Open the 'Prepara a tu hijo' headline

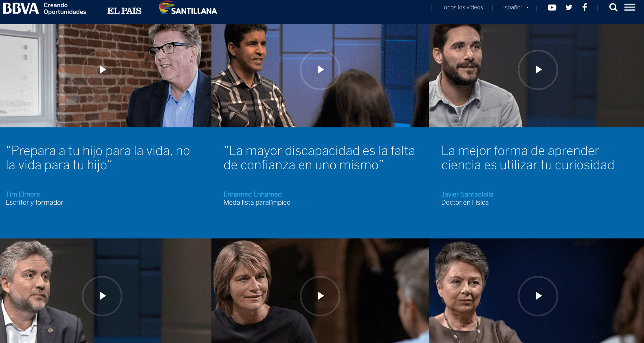click(x=98, y=158)
